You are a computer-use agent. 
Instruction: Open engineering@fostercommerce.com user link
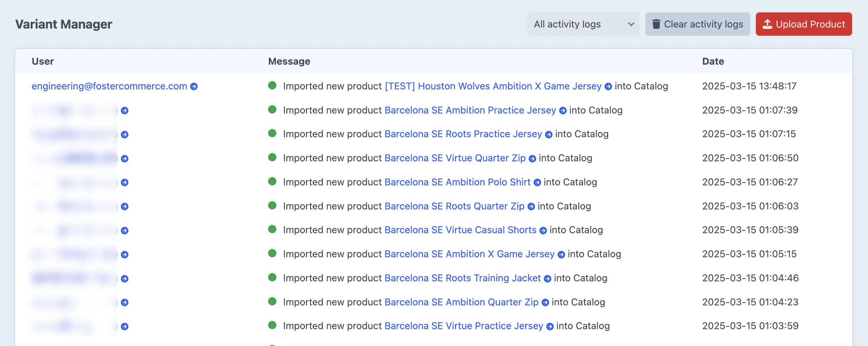pos(109,86)
